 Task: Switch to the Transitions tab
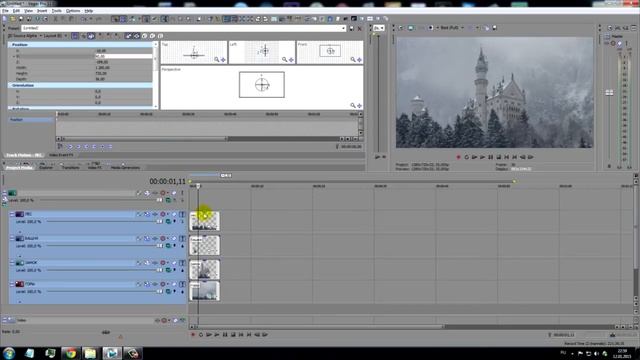(70, 167)
